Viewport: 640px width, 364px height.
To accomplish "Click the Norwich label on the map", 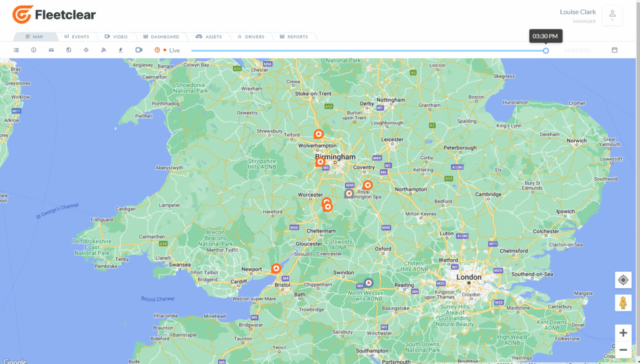I will pyautogui.click(x=576, y=140).
